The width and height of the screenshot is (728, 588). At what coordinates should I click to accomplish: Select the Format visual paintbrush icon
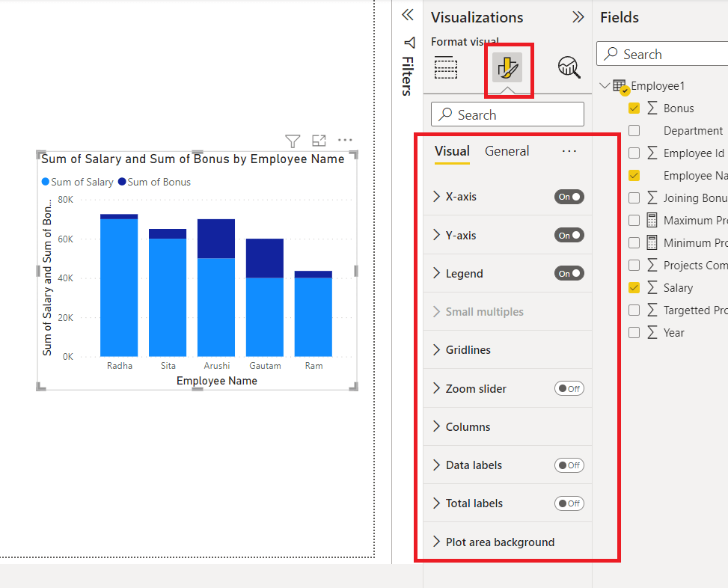509,67
